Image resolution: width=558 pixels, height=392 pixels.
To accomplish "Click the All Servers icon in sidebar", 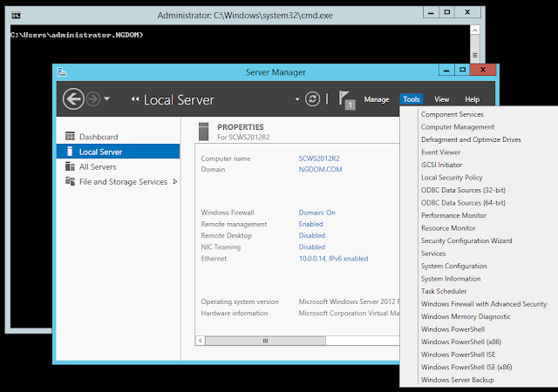I will [70, 166].
